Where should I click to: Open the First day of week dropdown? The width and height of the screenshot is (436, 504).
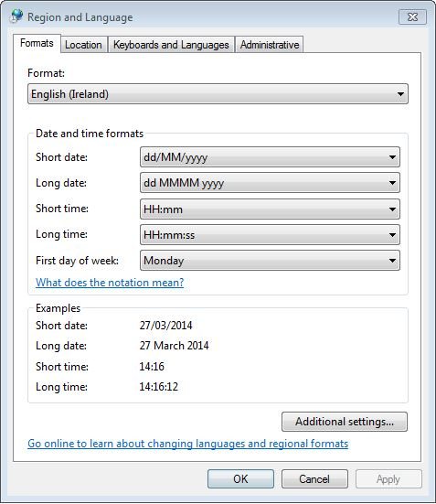(270, 261)
